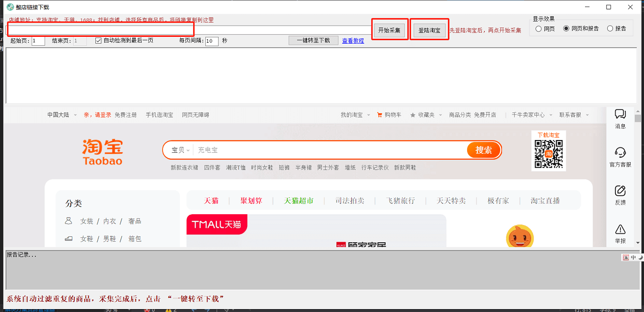Select the 网页 display radio button

point(539,28)
